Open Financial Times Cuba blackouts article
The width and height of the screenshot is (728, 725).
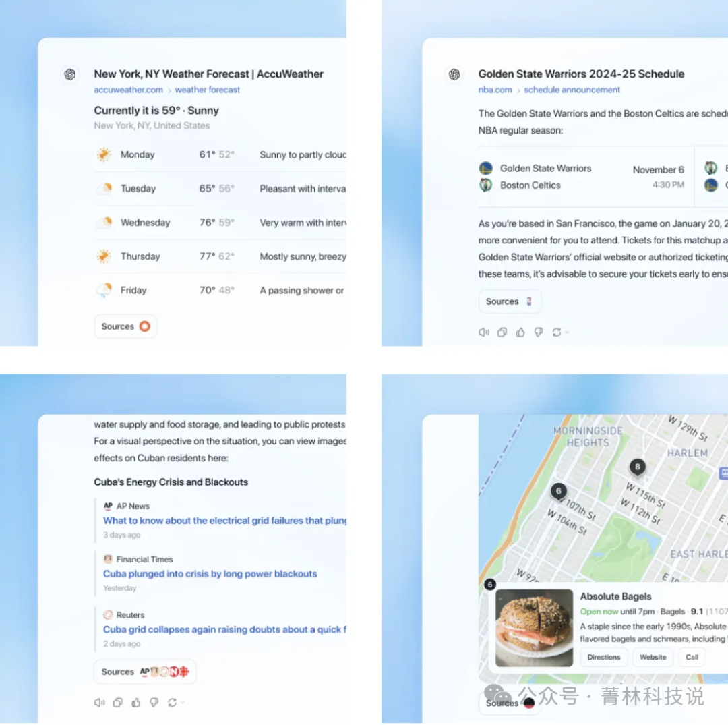(210, 574)
